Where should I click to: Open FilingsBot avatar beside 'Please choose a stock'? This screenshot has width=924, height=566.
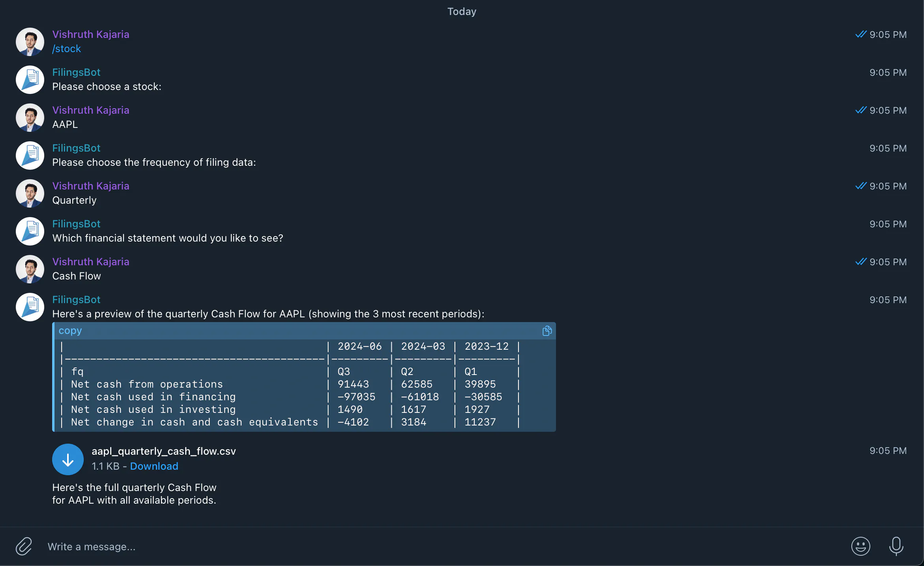click(x=30, y=80)
